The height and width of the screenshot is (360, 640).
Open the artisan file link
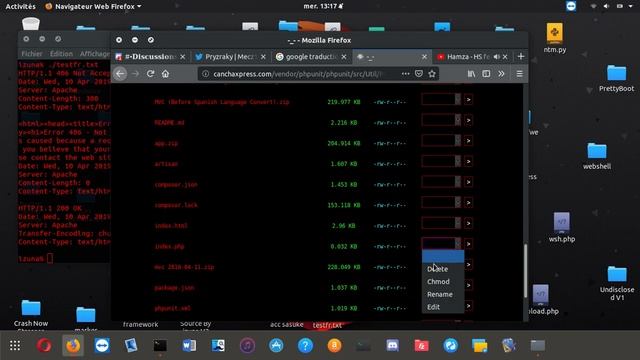[x=166, y=164]
